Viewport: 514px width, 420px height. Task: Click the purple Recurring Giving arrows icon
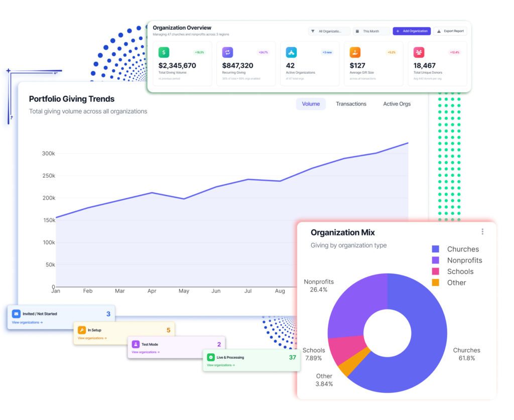click(x=227, y=52)
